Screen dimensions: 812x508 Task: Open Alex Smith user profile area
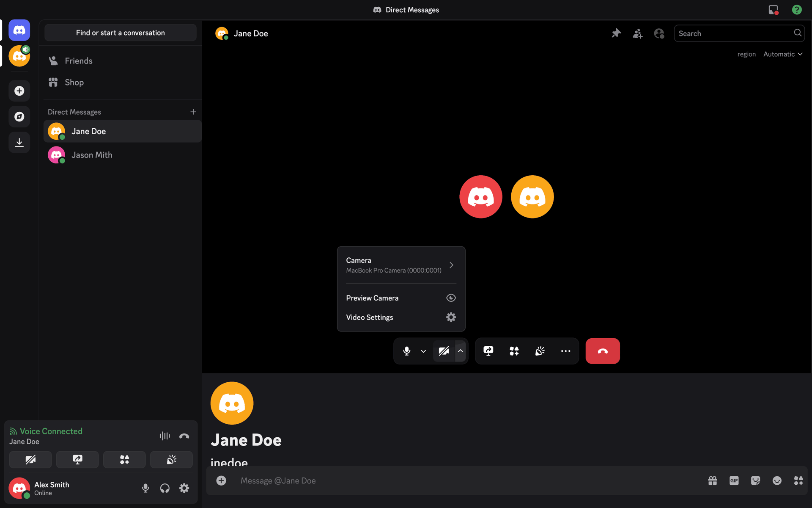[40, 488]
